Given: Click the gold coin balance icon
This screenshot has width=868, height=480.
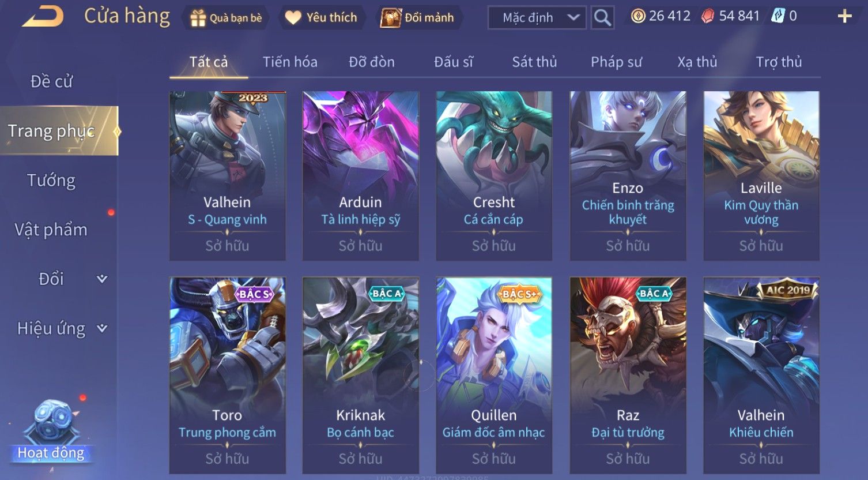Looking at the screenshot, I should 637,16.
